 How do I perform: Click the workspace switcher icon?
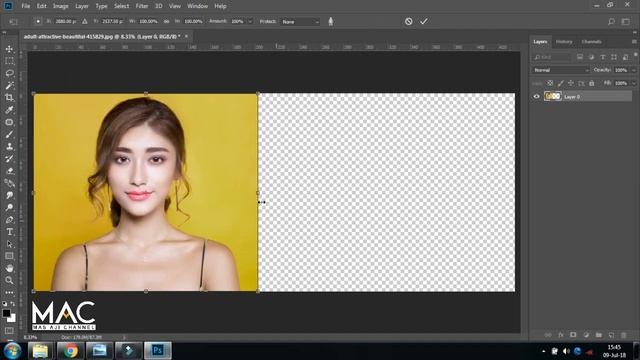click(x=626, y=21)
